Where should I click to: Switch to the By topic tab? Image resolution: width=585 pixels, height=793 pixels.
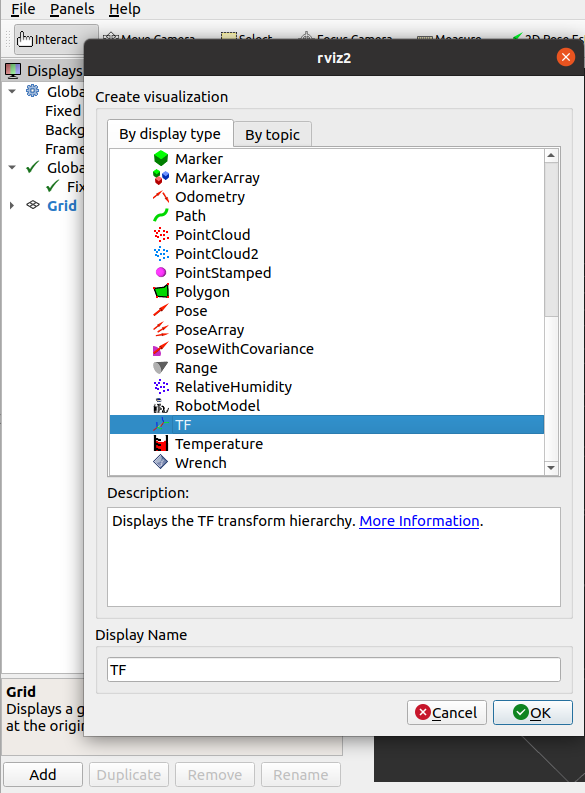pos(273,135)
